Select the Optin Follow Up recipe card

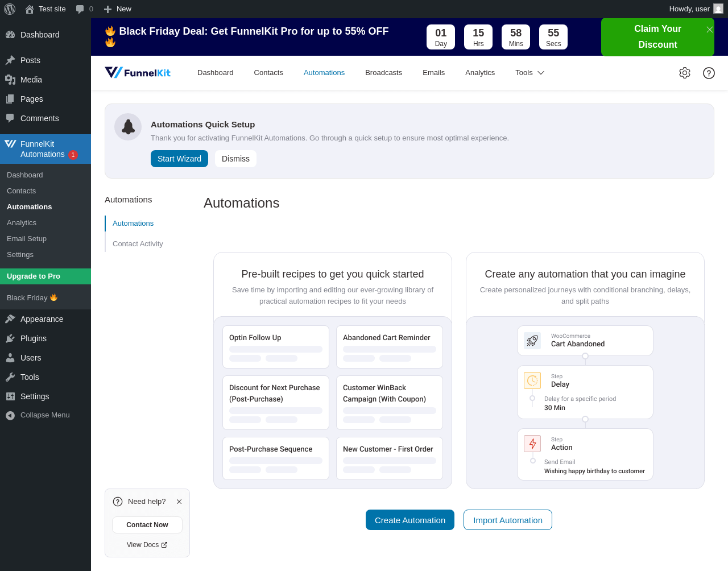click(276, 347)
